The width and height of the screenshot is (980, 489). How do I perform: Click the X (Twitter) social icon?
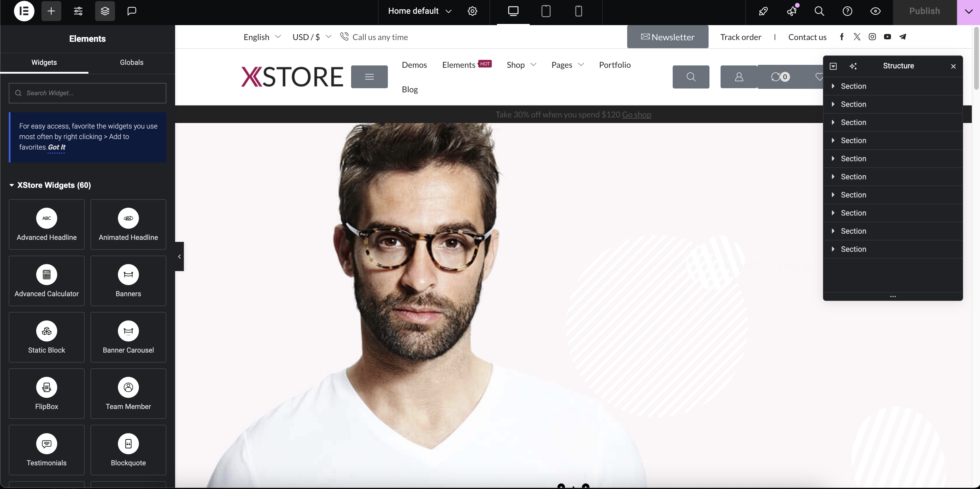[857, 37]
